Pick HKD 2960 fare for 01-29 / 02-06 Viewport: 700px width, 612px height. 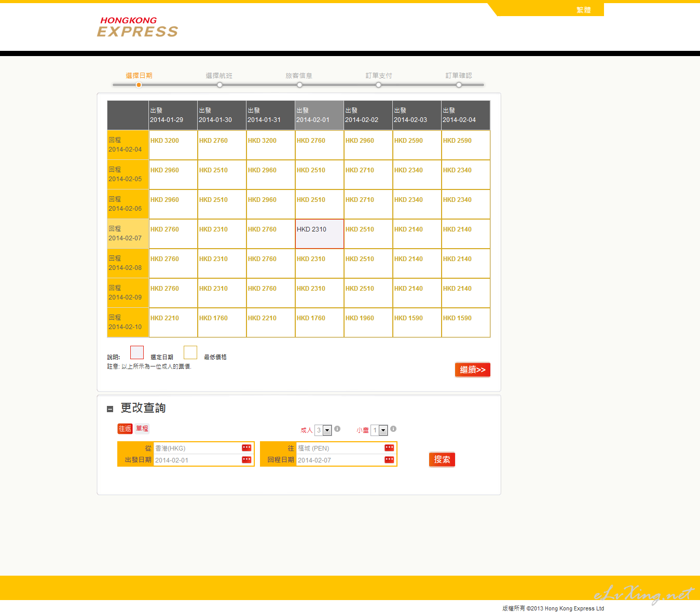coord(173,204)
